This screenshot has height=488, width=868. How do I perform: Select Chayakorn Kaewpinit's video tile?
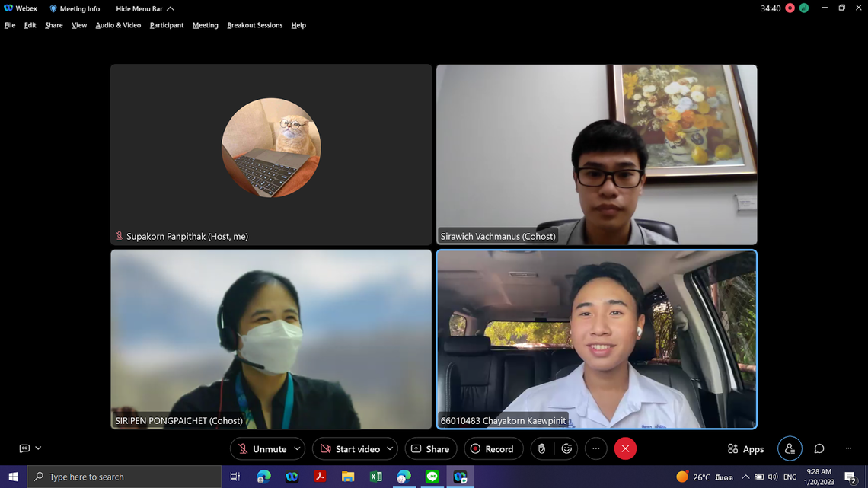click(596, 339)
